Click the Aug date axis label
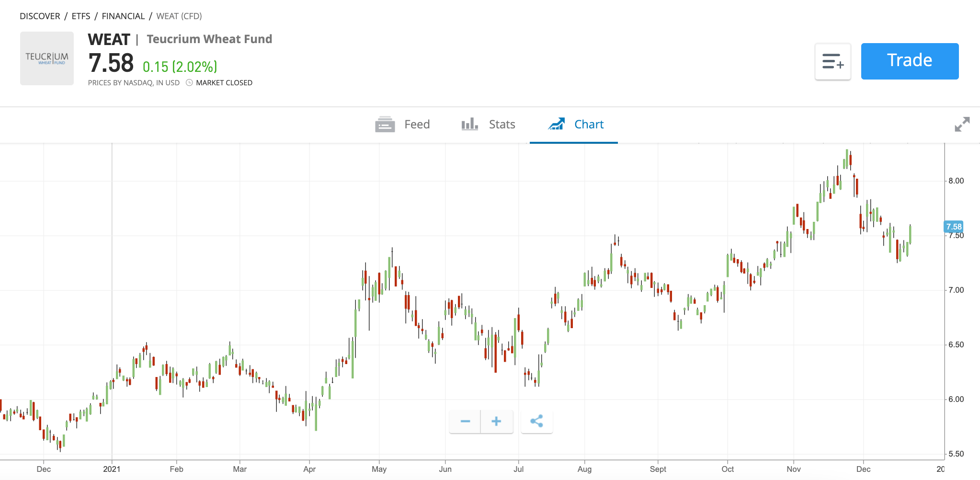This screenshot has height=480, width=980. 584,469
